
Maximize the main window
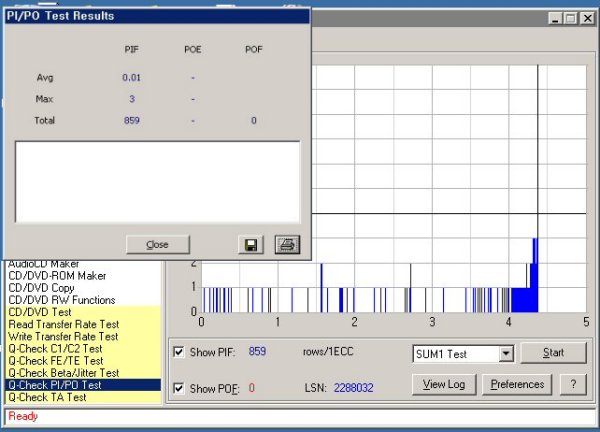click(x=571, y=18)
